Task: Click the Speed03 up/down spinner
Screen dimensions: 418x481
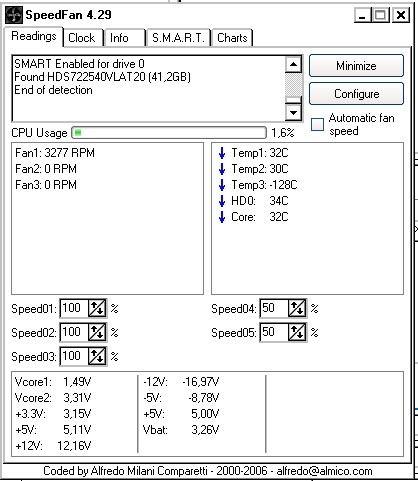Action: (x=97, y=356)
